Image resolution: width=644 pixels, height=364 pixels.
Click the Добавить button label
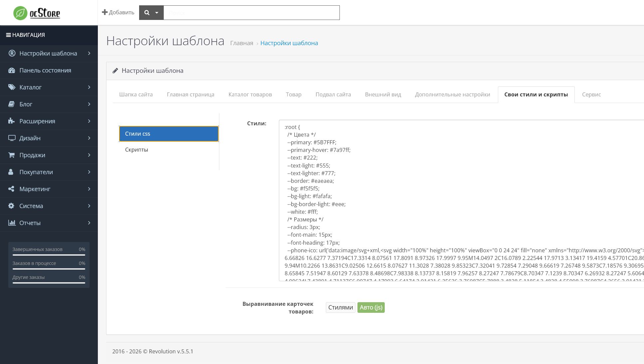(121, 12)
